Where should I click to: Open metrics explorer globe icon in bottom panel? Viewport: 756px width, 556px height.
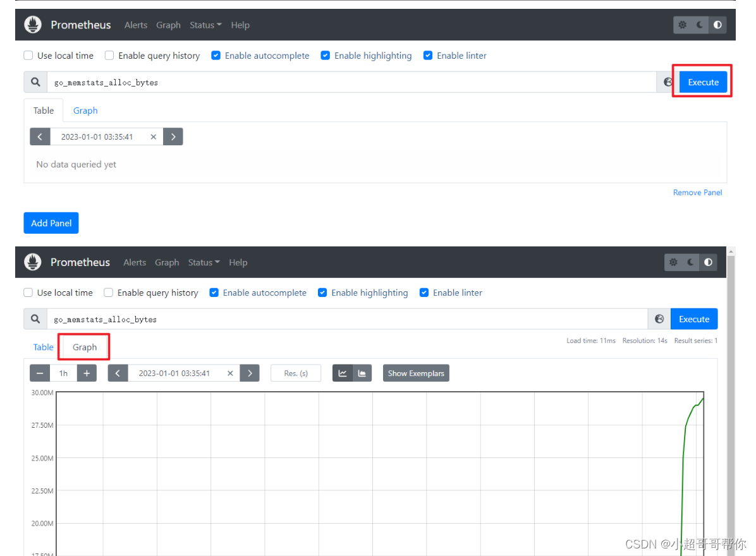pyautogui.click(x=659, y=319)
